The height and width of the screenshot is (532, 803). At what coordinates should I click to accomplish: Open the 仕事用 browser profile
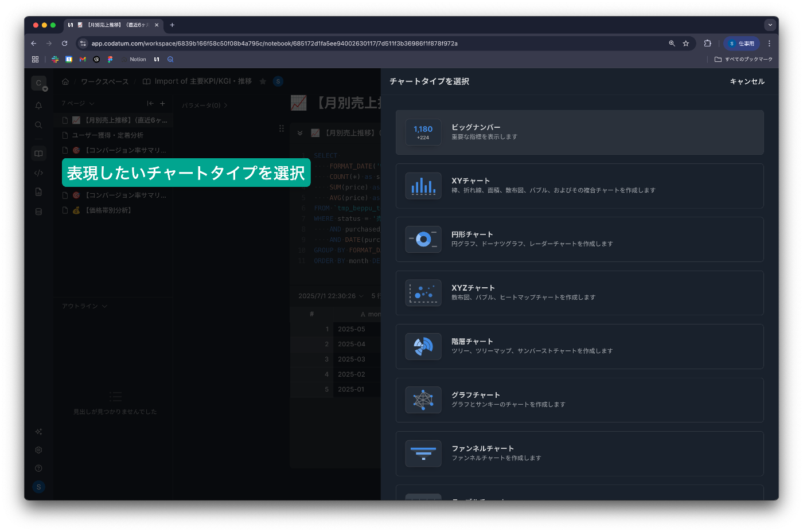[742, 44]
